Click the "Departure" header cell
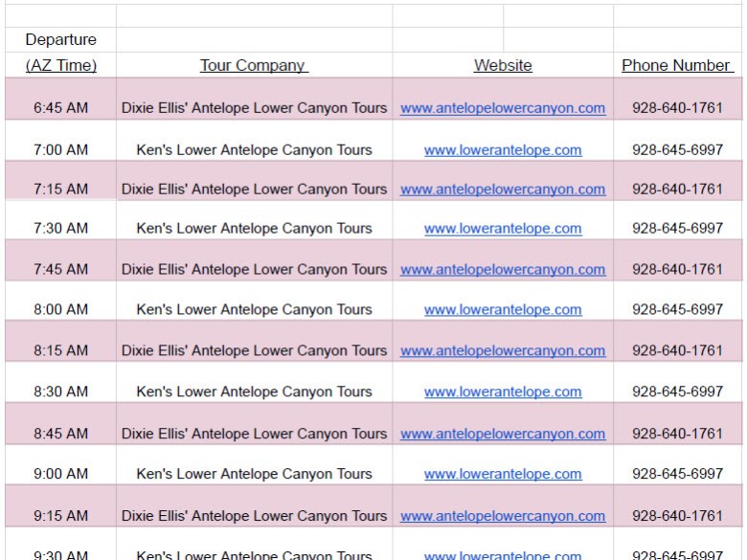 (x=59, y=39)
